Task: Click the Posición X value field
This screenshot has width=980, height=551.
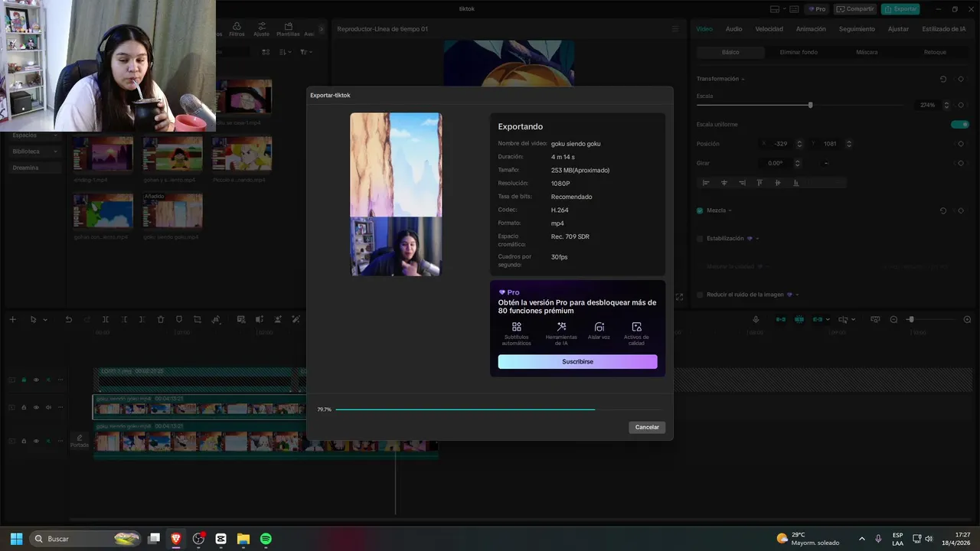Action: click(781, 144)
